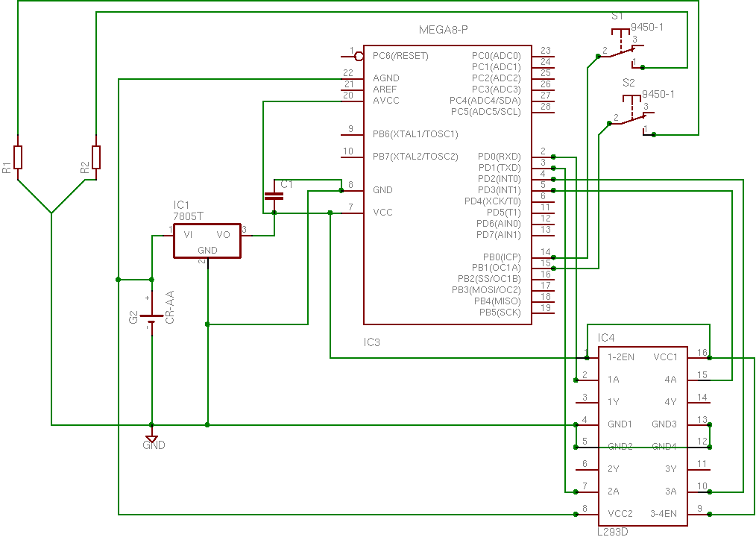Click the 3A pin label on L293D
Image resolution: width=756 pixels, height=540 pixels.
(x=671, y=492)
